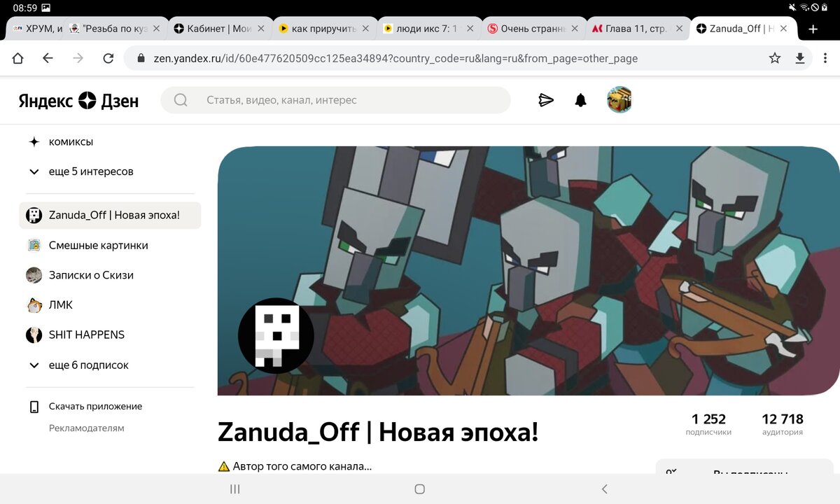The width and height of the screenshot is (840, 504).
Task: Open messages via paper plane icon
Action: (x=546, y=100)
